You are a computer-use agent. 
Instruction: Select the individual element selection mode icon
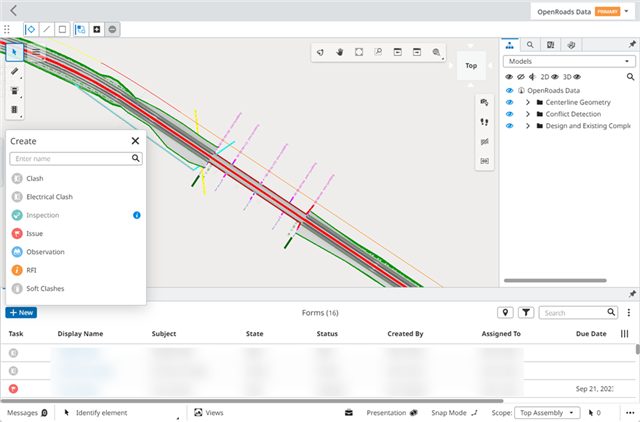(x=31, y=29)
